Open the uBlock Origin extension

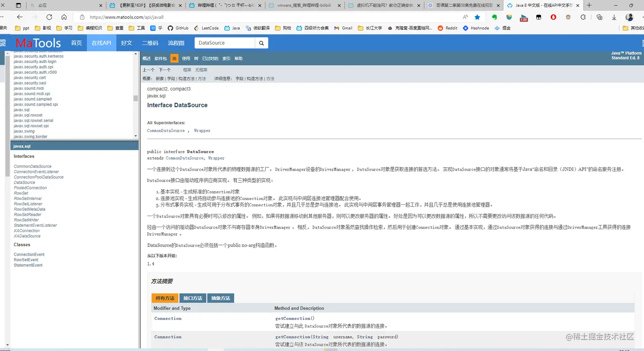point(553,17)
